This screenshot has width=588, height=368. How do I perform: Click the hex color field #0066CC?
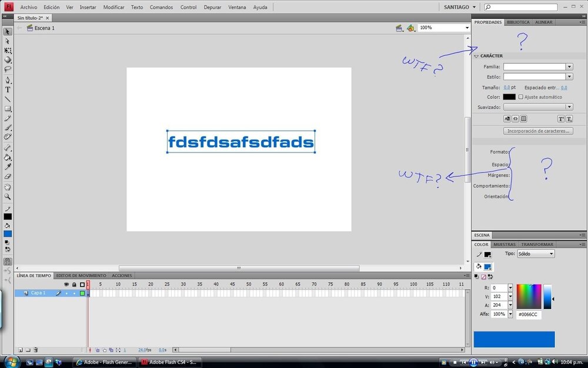click(x=529, y=314)
